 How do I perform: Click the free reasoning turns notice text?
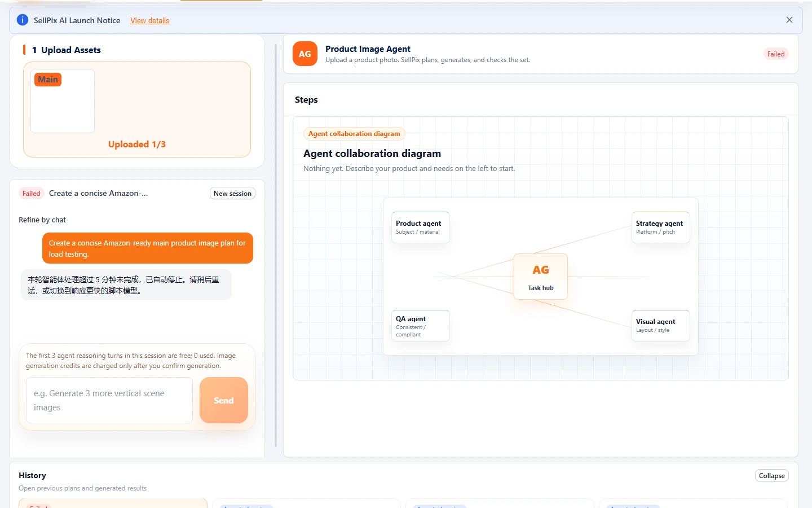coord(131,361)
